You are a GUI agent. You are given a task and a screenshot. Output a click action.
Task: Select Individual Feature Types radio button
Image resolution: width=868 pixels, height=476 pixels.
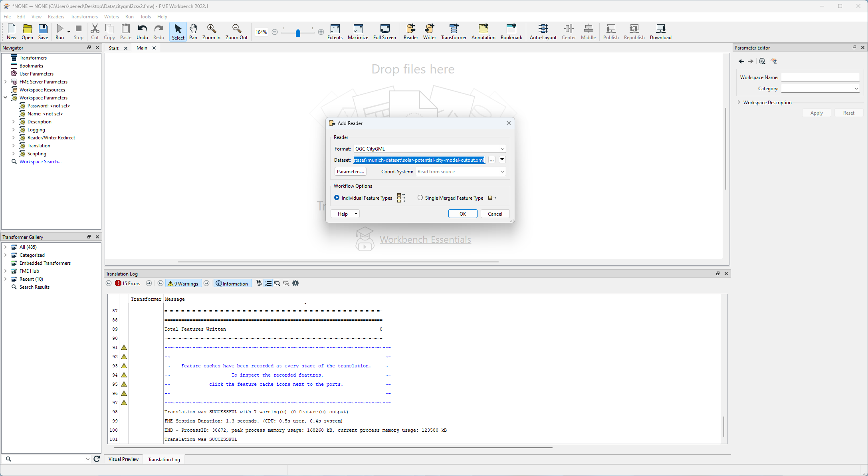tap(337, 198)
